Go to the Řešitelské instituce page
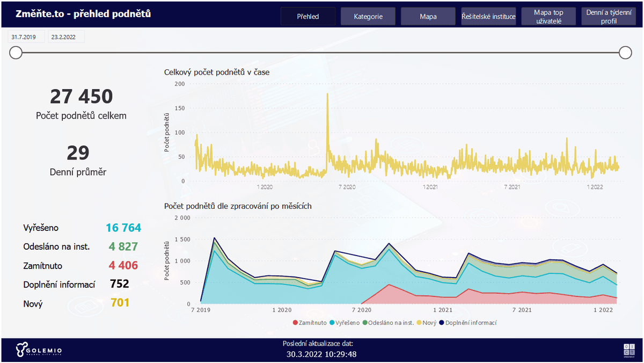 pos(488,16)
